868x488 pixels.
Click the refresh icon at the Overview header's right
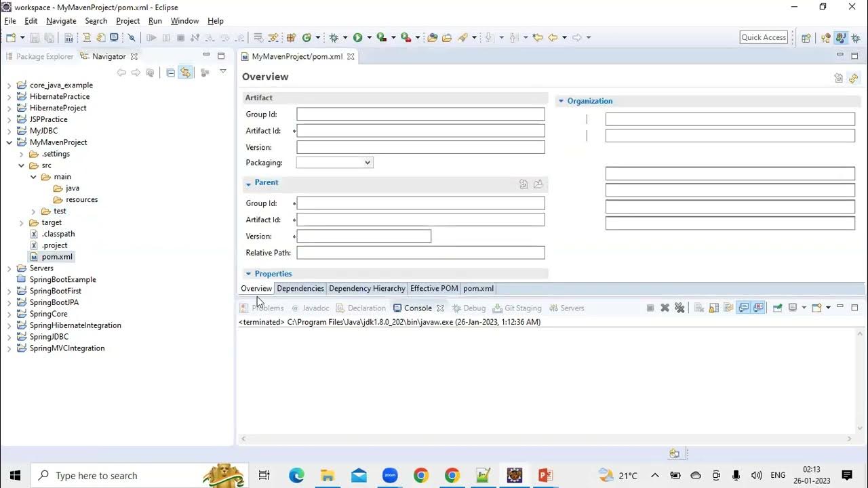[x=854, y=79]
